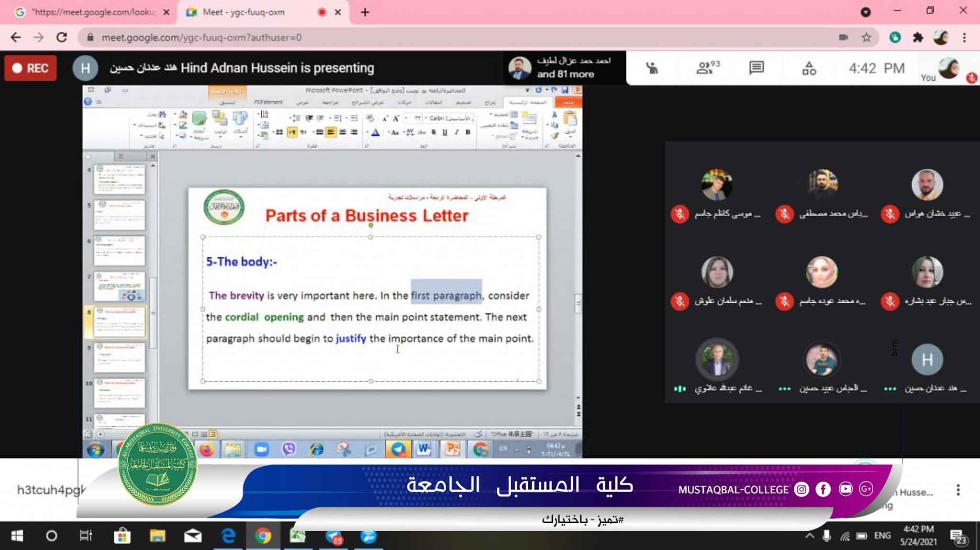Image resolution: width=980 pixels, height=550 pixels.
Task: Open the Chrome extensions puzzle icon
Action: point(918,37)
